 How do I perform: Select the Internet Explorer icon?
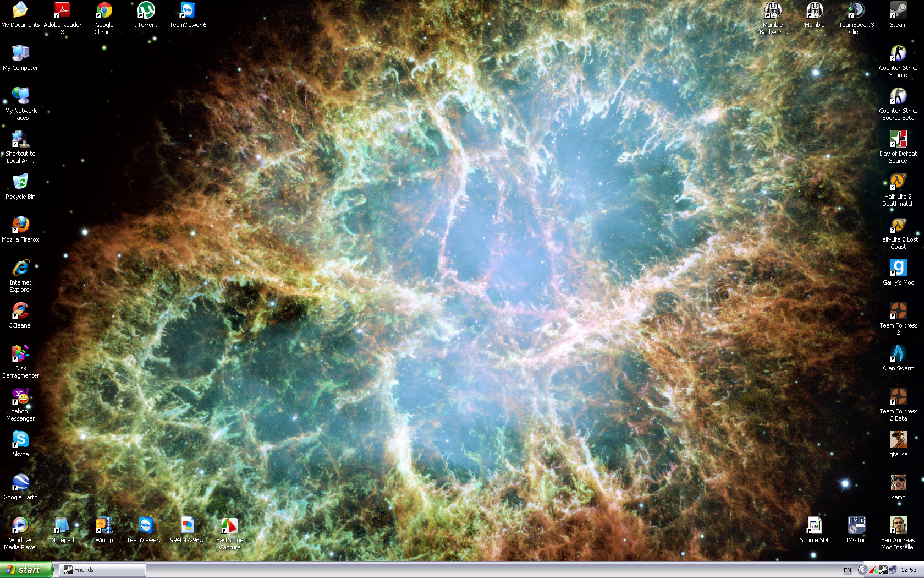click(x=20, y=276)
